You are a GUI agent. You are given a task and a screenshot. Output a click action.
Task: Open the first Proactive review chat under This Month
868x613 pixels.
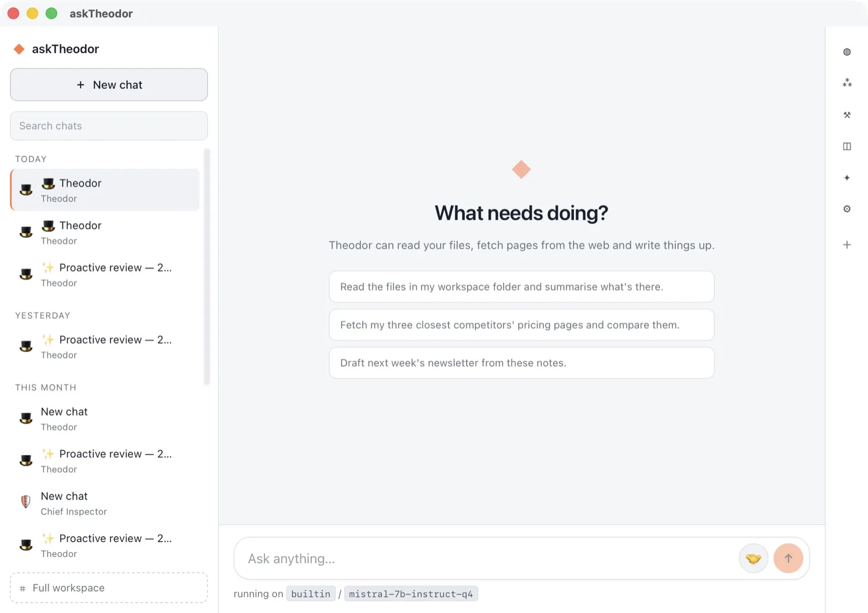point(105,461)
